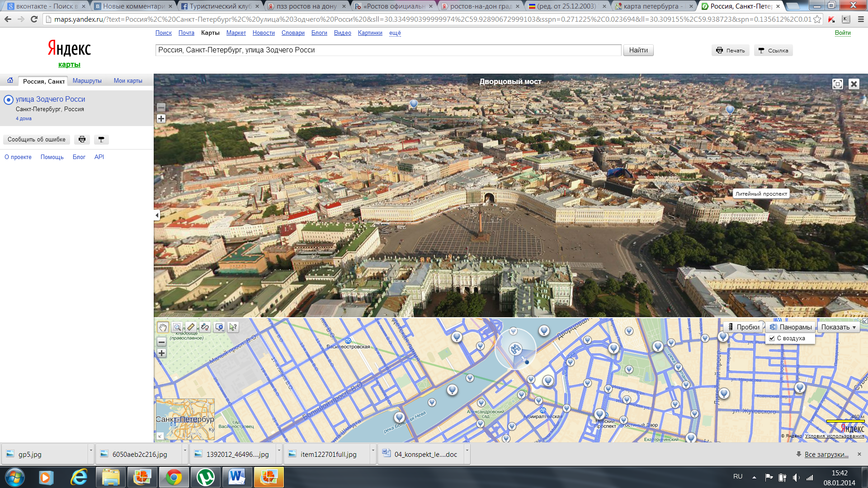Open the 4 дома link

[24, 119]
